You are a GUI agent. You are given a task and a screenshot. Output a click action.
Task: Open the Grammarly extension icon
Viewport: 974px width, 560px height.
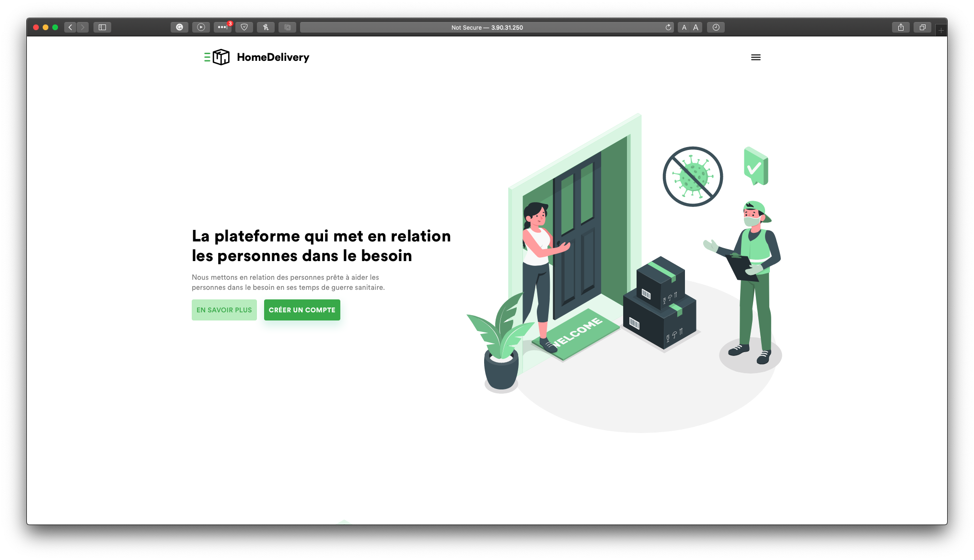(x=179, y=27)
